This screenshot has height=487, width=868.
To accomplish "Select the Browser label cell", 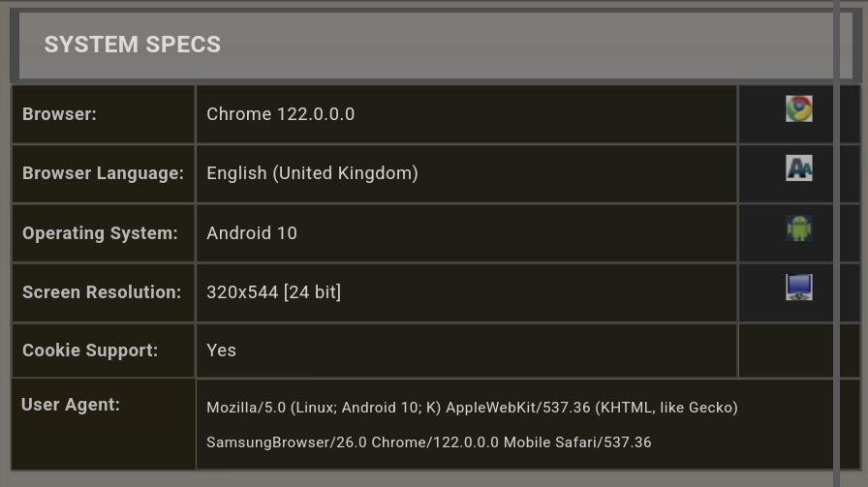I will (x=59, y=114).
